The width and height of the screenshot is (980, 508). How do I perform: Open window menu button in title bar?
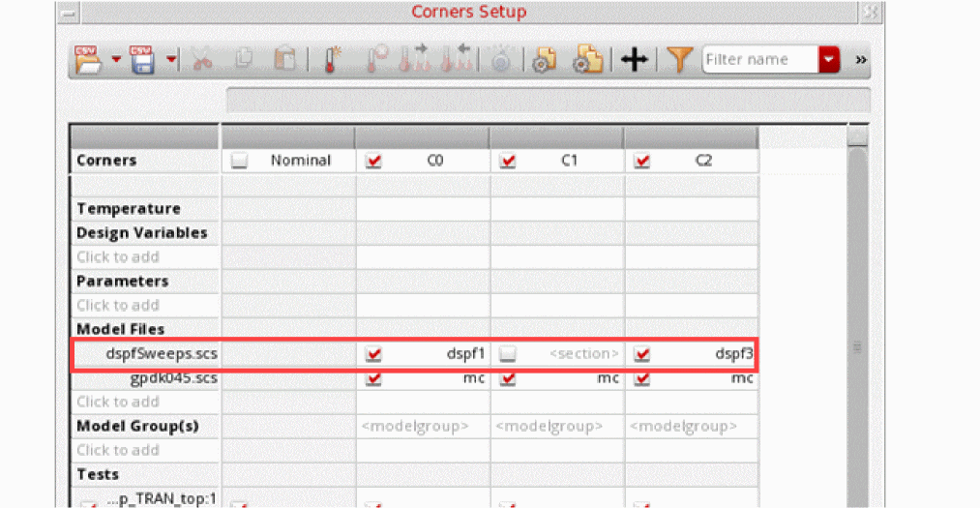coord(69,13)
